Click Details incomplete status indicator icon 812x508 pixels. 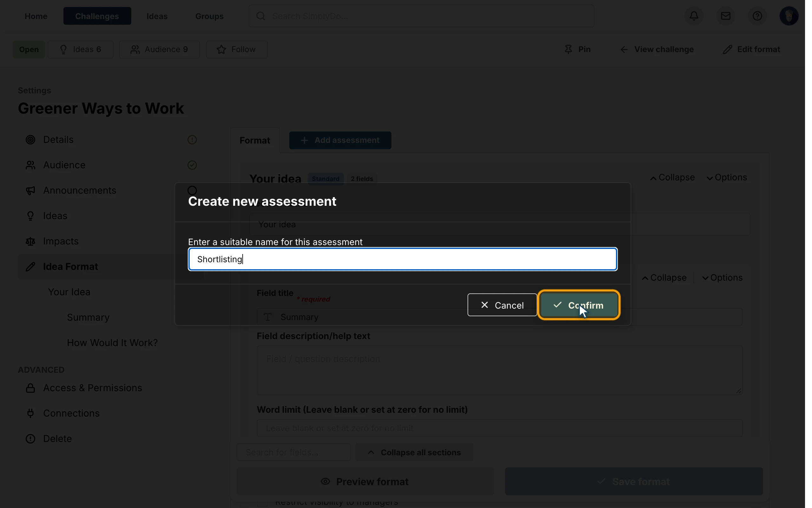click(x=192, y=140)
